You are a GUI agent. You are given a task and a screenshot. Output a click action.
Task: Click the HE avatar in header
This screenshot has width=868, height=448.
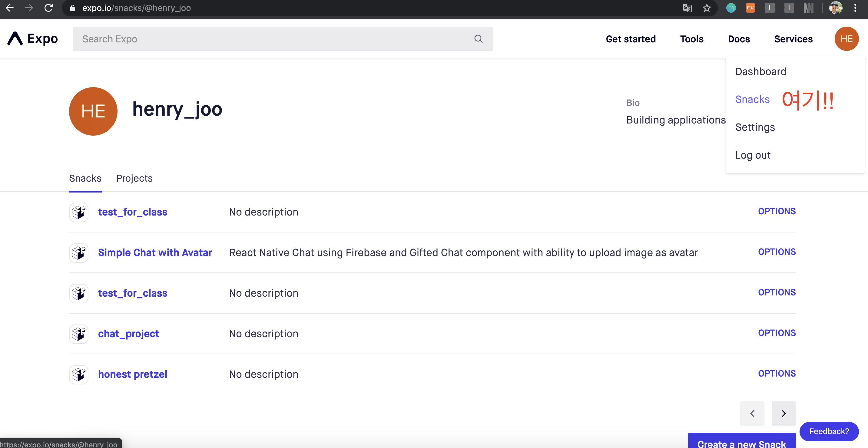click(x=846, y=39)
